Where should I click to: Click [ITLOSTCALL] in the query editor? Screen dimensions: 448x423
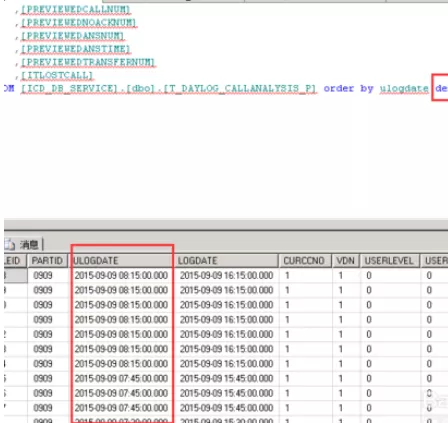pos(57,75)
